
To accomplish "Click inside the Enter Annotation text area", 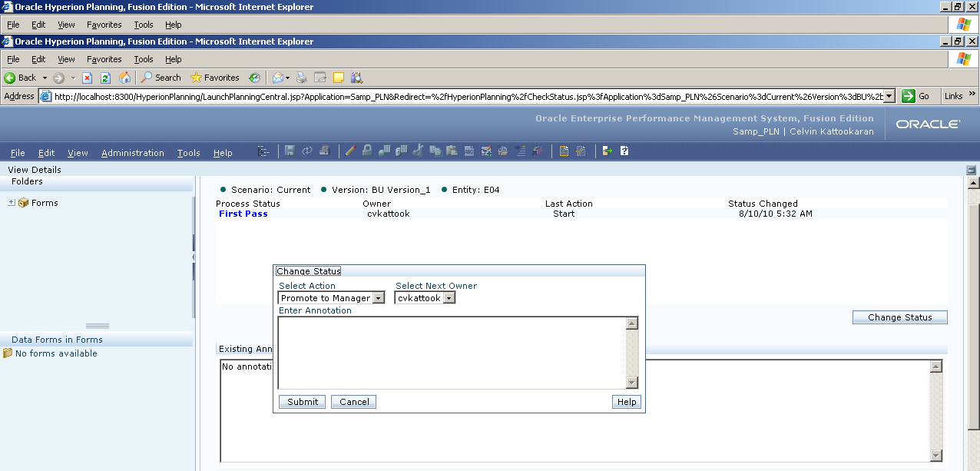I will pyautogui.click(x=452, y=353).
